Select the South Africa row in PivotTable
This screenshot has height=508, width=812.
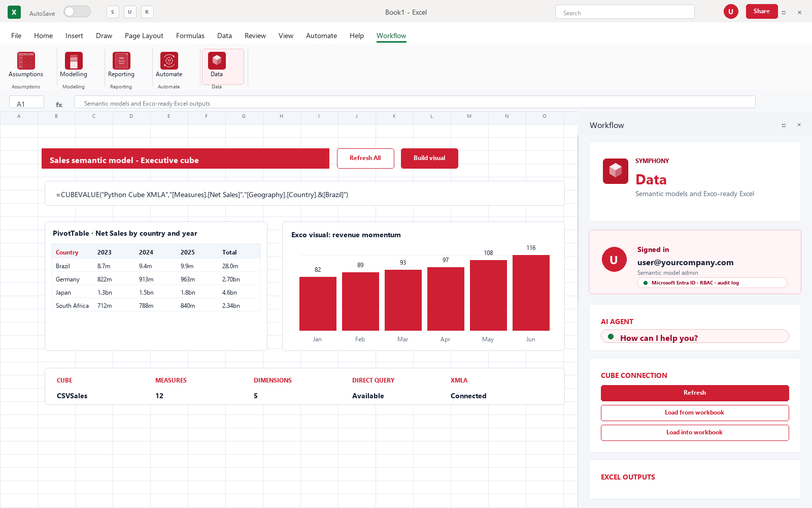(x=156, y=306)
